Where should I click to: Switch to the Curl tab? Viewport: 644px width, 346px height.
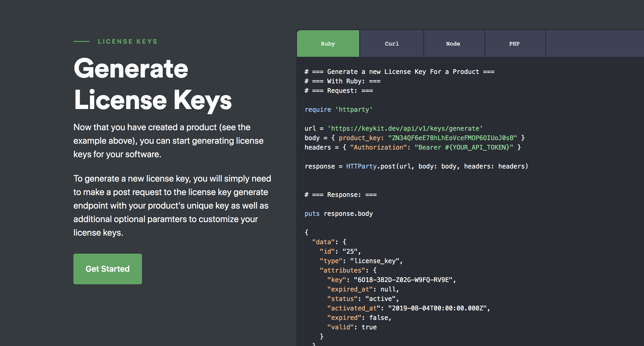(391, 43)
